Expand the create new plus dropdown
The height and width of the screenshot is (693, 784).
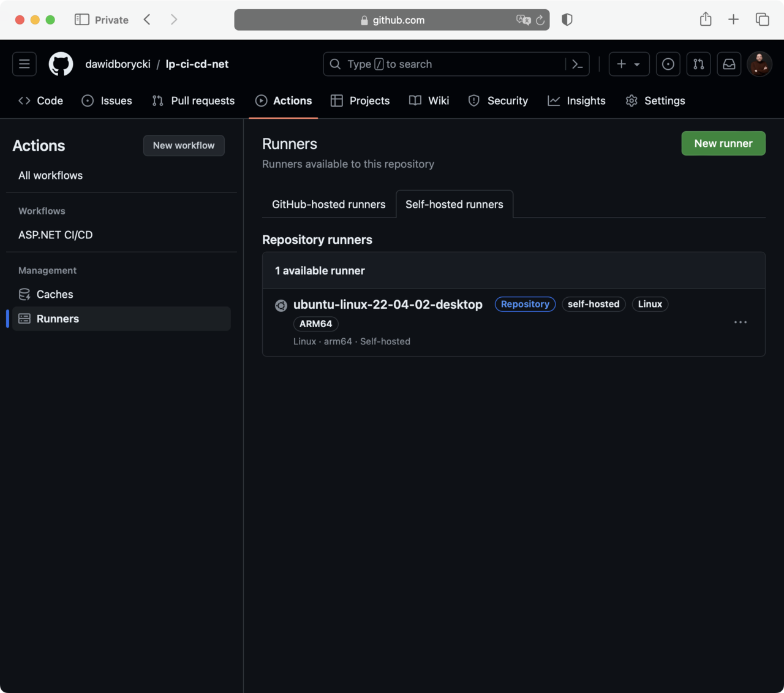click(x=629, y=64)
